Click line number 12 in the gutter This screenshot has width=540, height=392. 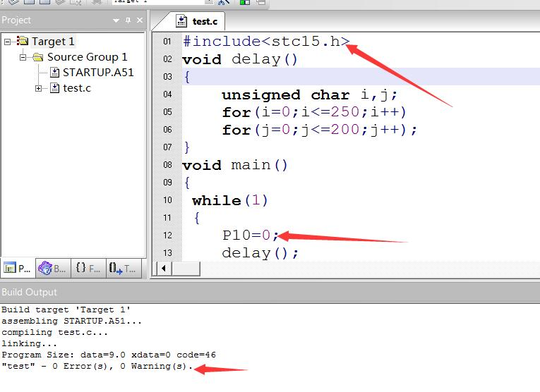(167, 235)
